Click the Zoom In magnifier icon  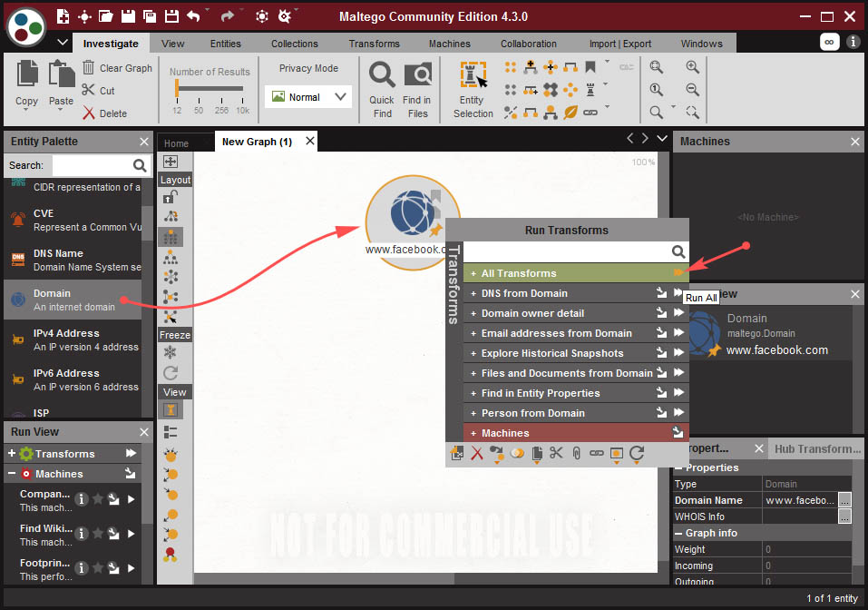tap(692, 67)
